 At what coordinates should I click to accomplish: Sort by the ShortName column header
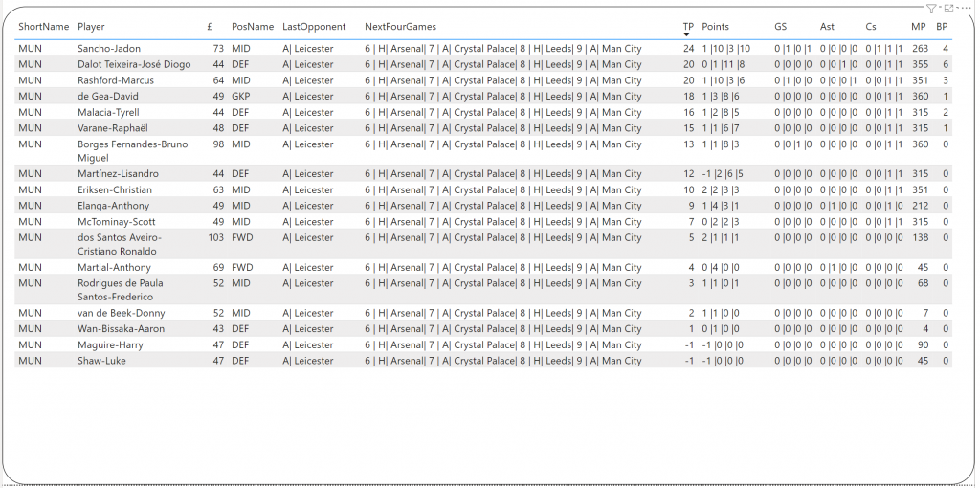pos(43,27)
